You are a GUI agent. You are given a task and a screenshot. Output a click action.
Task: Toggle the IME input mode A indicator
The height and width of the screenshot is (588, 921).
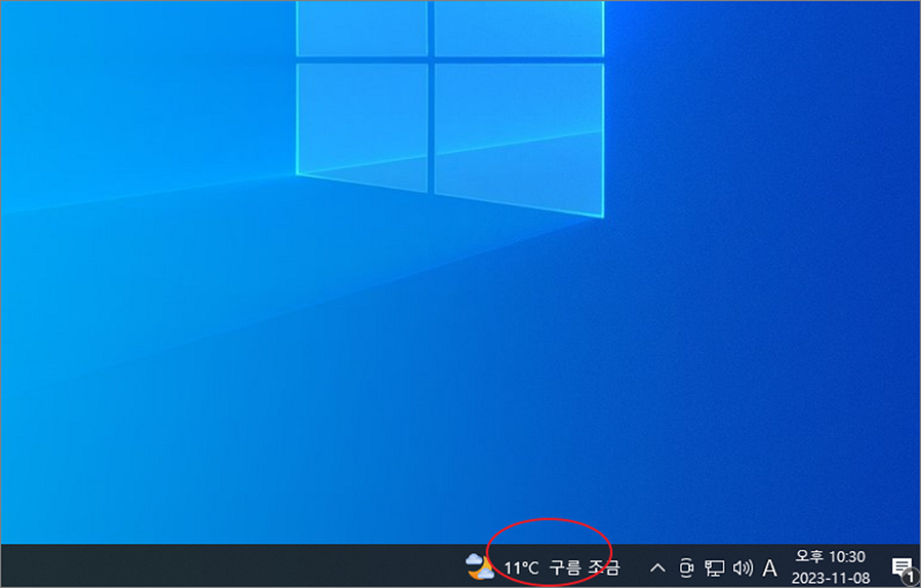coord(769,568)
